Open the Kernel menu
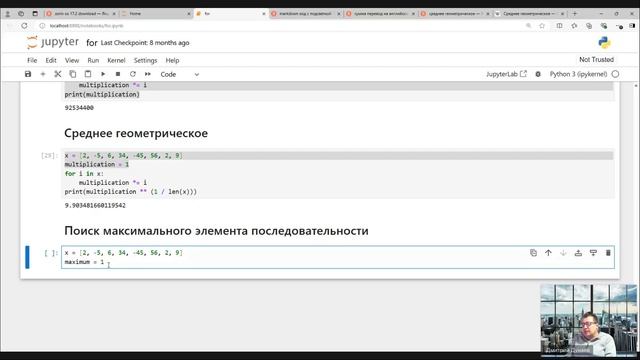 [116, 60]
